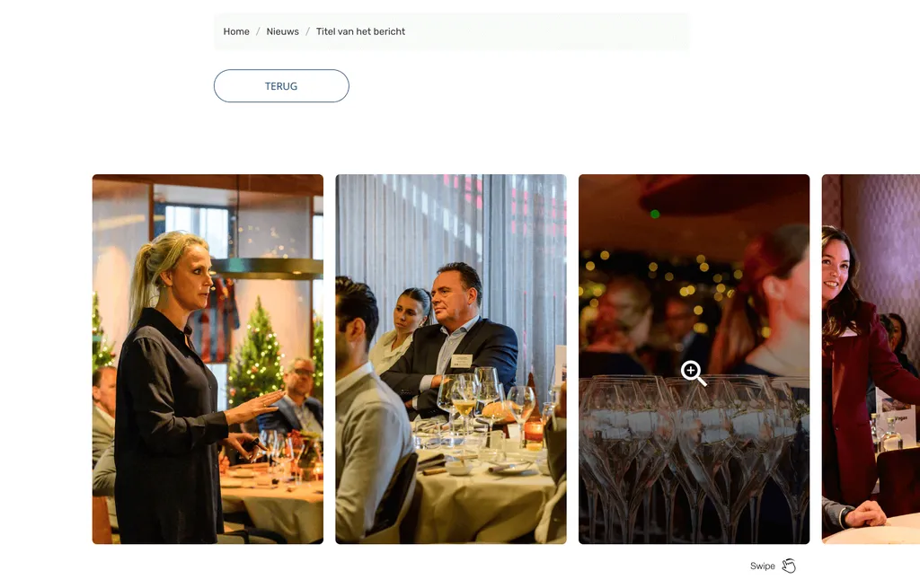Viewport: 920px width, 588px height.
Task: Open the photo of the man in suit
Action: [x=451, y=359]
